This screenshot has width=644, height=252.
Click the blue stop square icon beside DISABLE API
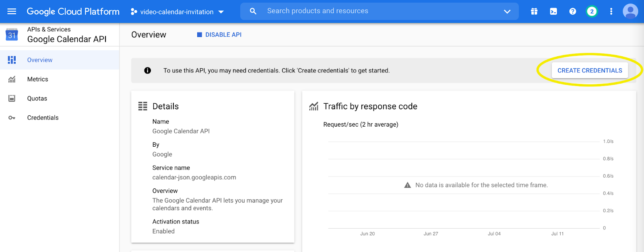coord(199,35)
